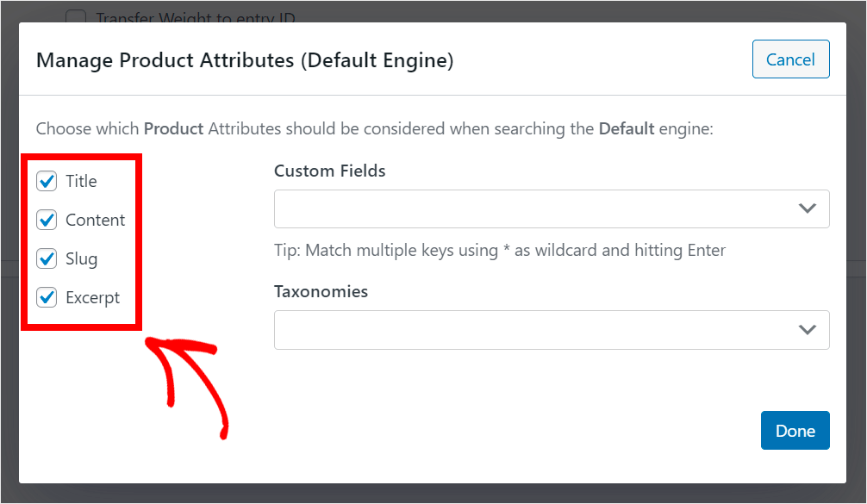Click the Title label text
This screenshot has height=504, width=867.
81,182
